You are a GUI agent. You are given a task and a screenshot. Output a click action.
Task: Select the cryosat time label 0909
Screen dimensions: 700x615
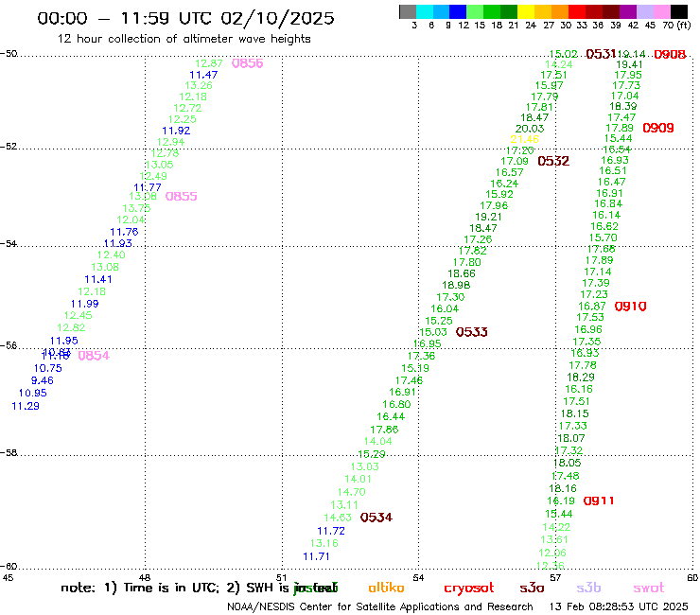658,128
